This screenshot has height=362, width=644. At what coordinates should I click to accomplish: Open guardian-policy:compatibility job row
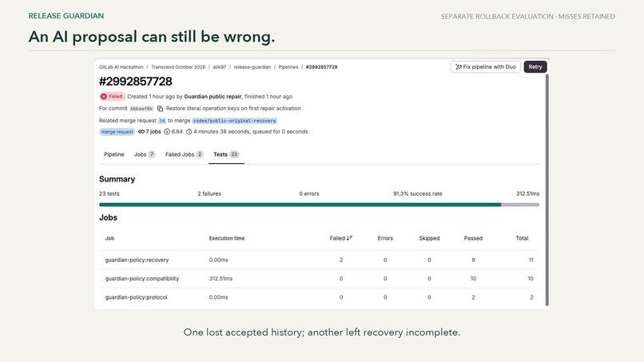[x=319, y=279]
